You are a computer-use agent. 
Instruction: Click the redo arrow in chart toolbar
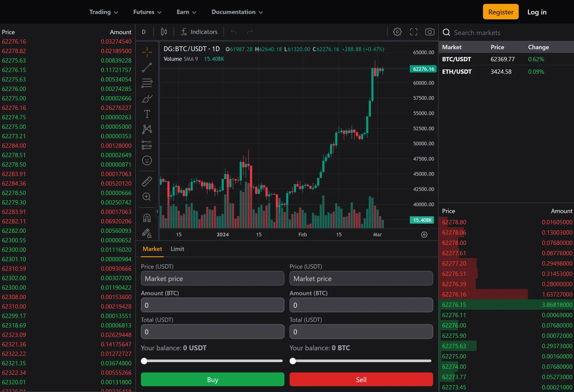250,32
